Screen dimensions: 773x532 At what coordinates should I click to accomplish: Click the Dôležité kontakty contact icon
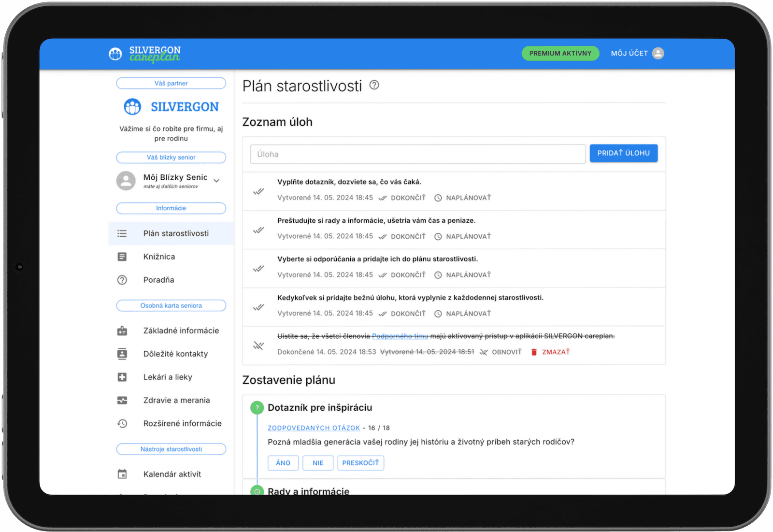(x=122, y=354)
